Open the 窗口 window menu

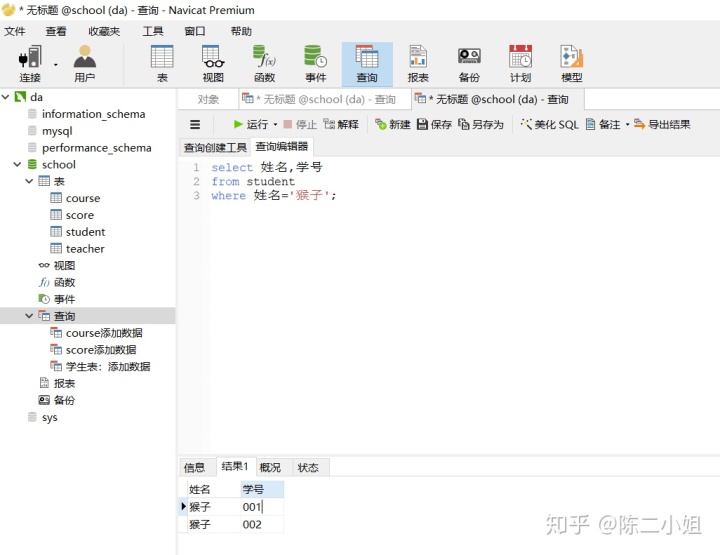tap(195, 31)
